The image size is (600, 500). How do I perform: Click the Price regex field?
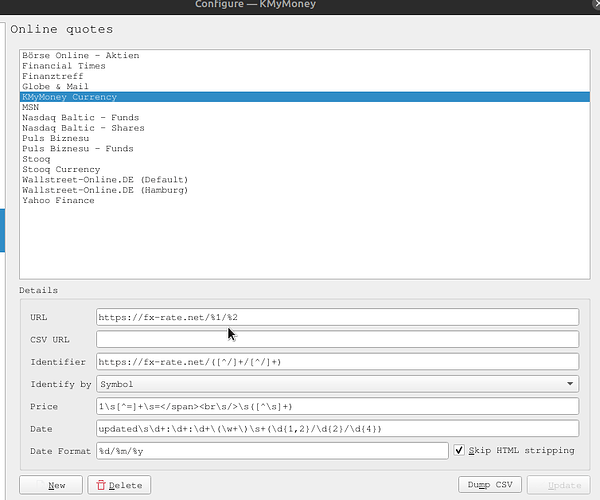click(x=337, y=406)
